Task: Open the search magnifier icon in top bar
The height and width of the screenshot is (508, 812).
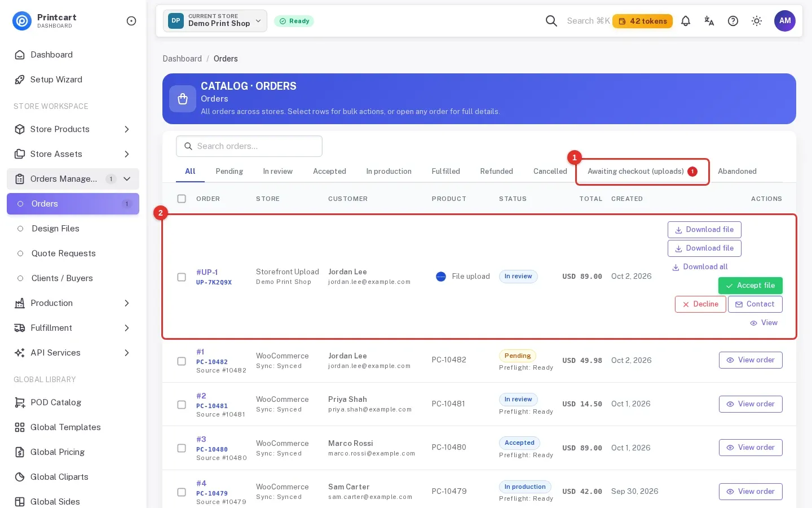Action: pos(551,21)
